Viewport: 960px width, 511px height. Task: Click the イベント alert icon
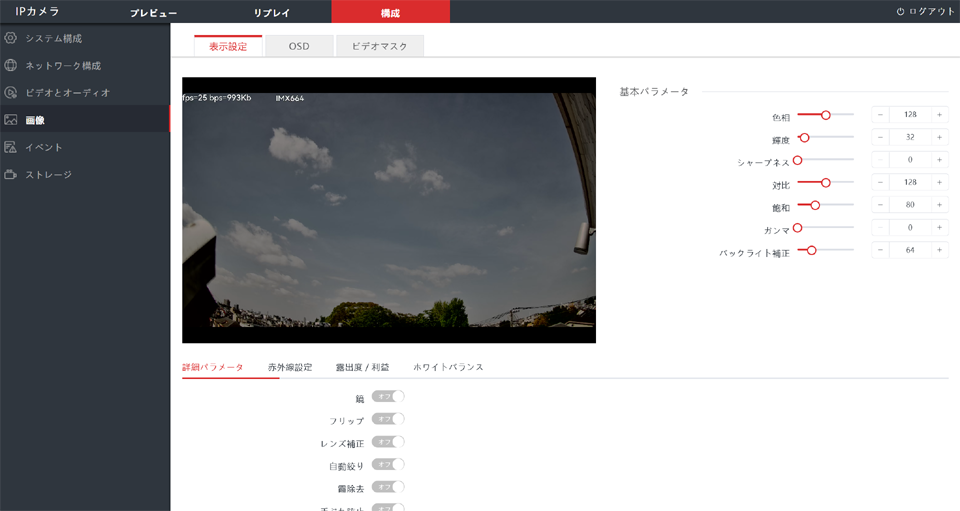click(11, 147)
